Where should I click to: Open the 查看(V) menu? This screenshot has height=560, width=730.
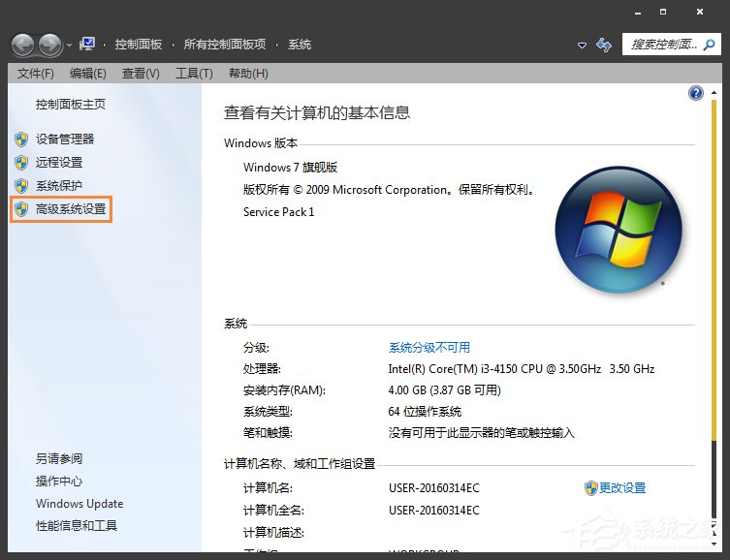pyautogui.click(x=141, y=74)
